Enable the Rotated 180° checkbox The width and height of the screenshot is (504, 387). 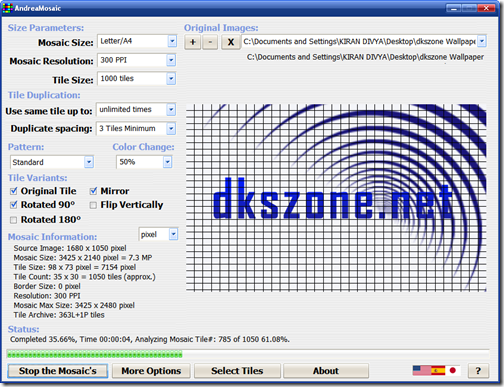coord(14,220)
